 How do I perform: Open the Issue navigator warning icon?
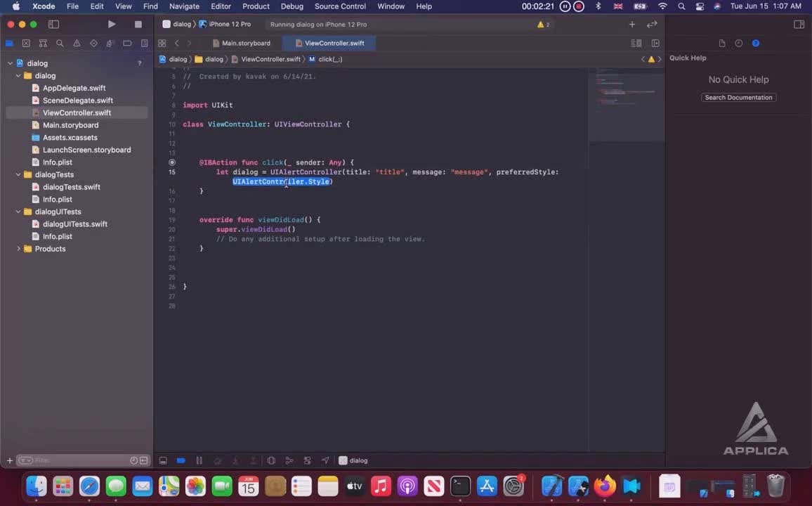77,43
